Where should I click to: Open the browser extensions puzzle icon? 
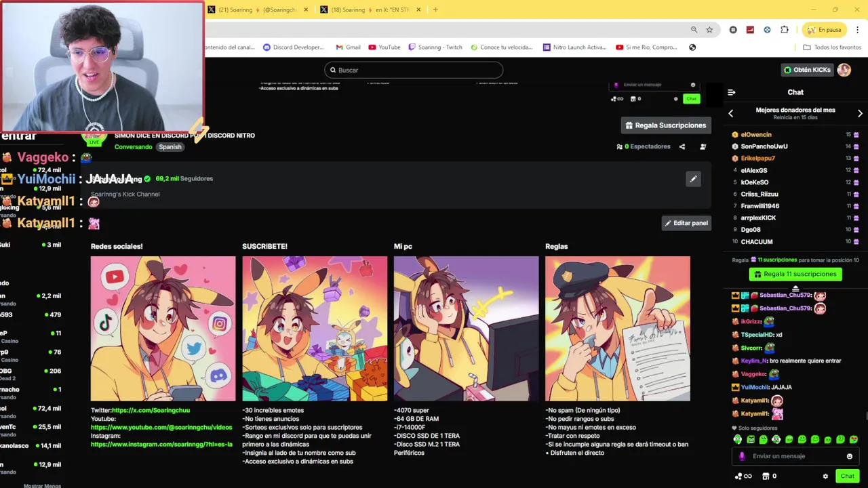pos(785,30)
